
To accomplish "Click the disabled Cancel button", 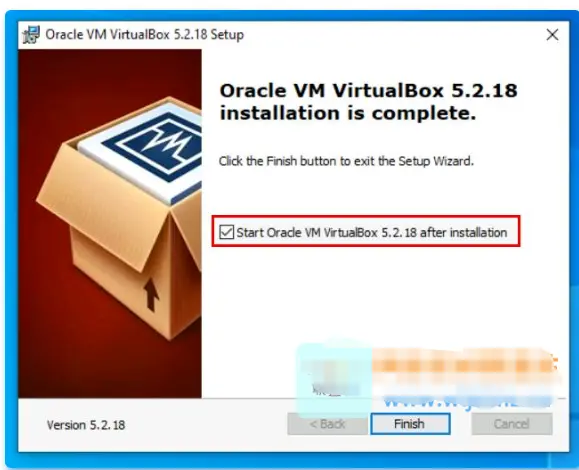I will point(512,424).
